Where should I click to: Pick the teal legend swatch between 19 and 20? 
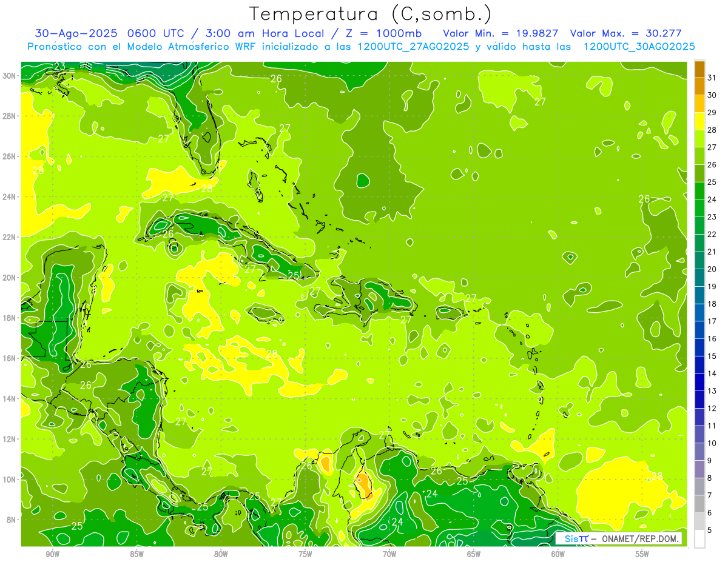(699, 278)
